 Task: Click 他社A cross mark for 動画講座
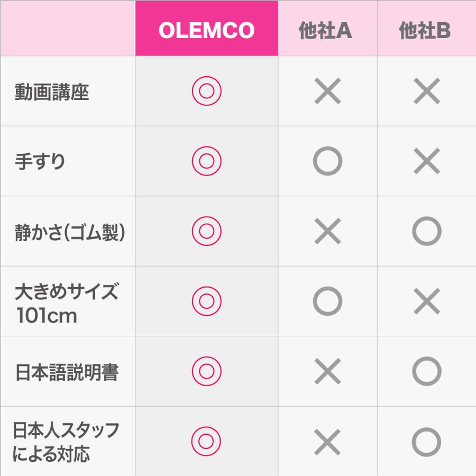coord(327,91)
